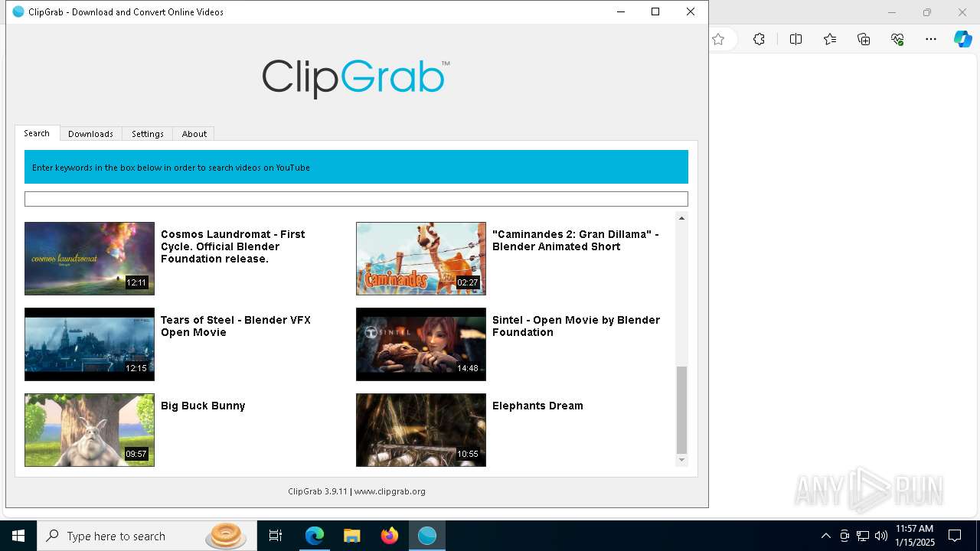Open the Edge extensions puzzle icon
Image resolution: width=980 pixels, height=551 pixels.
click(x=759, y=40)
